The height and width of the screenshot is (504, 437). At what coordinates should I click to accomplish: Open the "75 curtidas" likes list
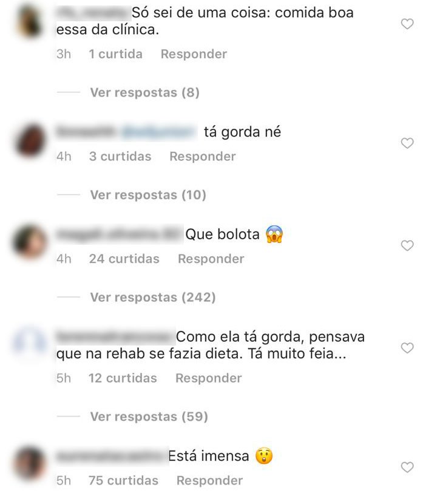[123, 480]
